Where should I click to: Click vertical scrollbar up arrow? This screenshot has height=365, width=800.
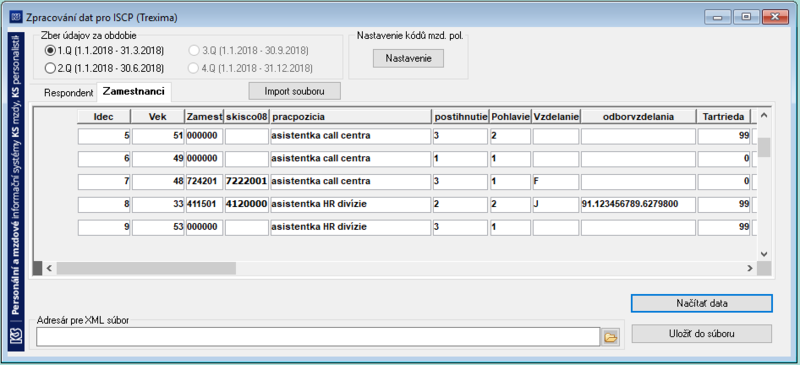point(763,116)
